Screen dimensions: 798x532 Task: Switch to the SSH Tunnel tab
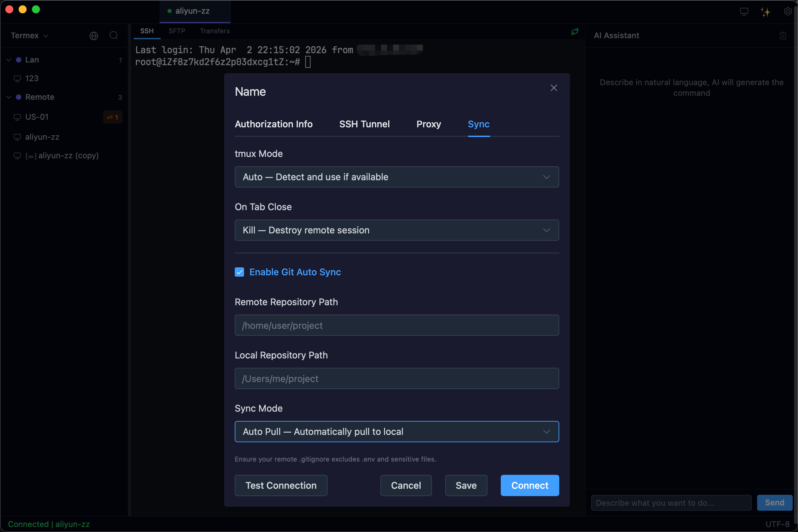(364, 124)
